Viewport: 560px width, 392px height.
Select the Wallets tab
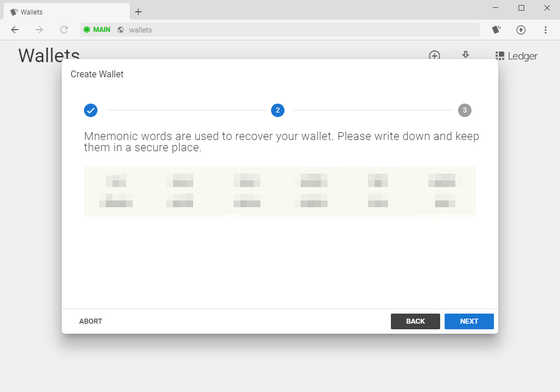67,12
